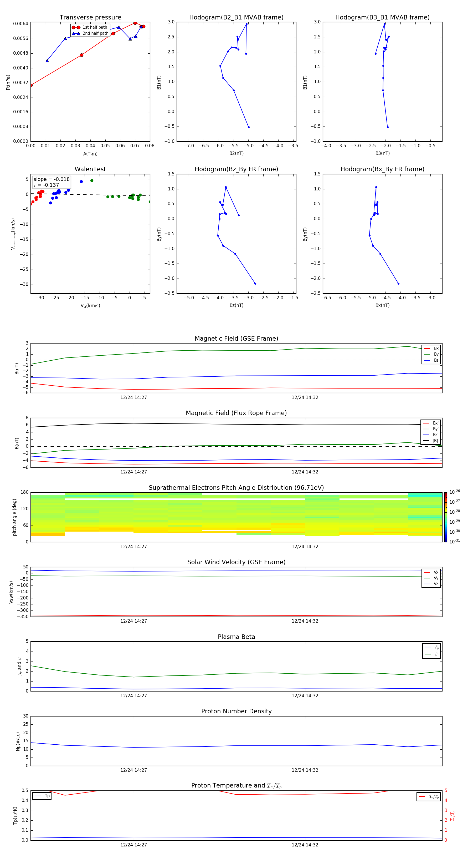The height and width of the screenshot is (868, 473).
Task: Click the 'By' entry in GSE legend
Action: (431, 354)
